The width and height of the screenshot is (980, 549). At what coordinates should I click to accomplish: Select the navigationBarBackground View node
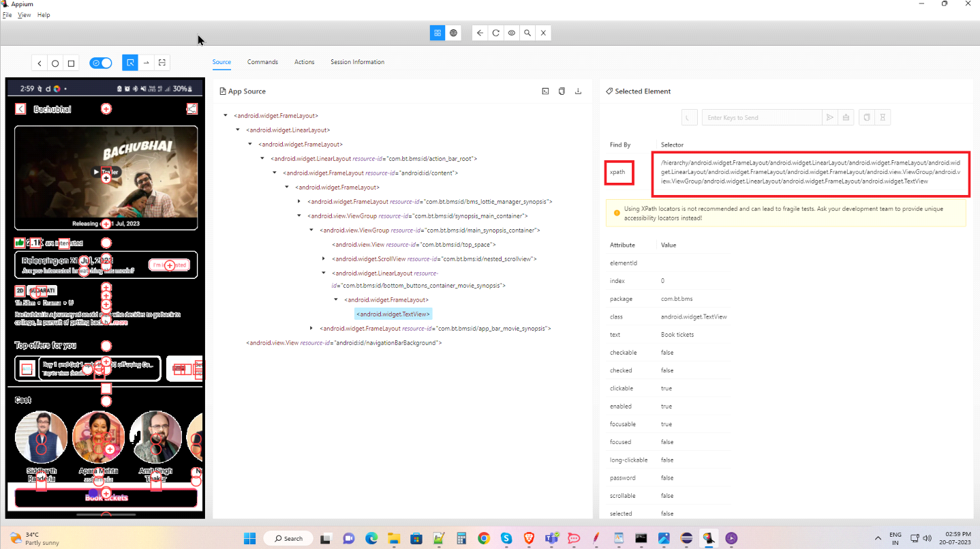point(343,342)
